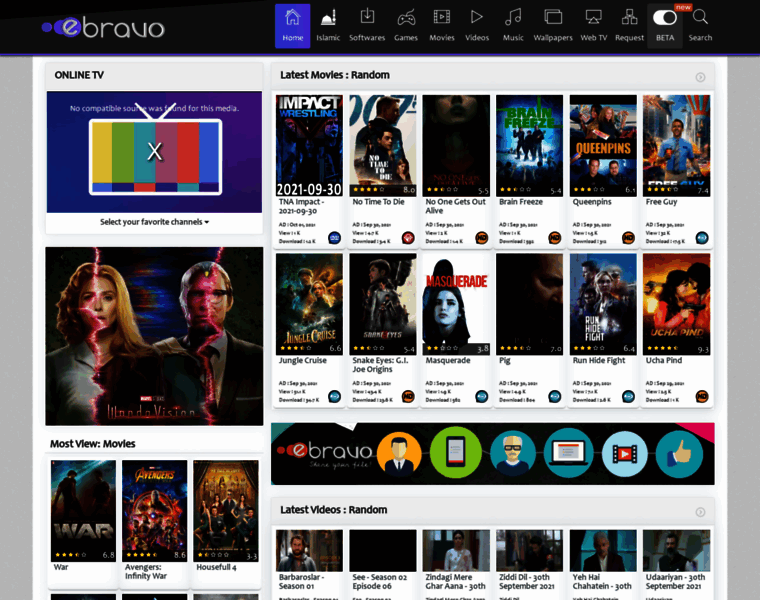Image resolution: width=760 pixels, height=600 pixels.
Task: Click the ebravo logo
Action: [x=103, y=27]
